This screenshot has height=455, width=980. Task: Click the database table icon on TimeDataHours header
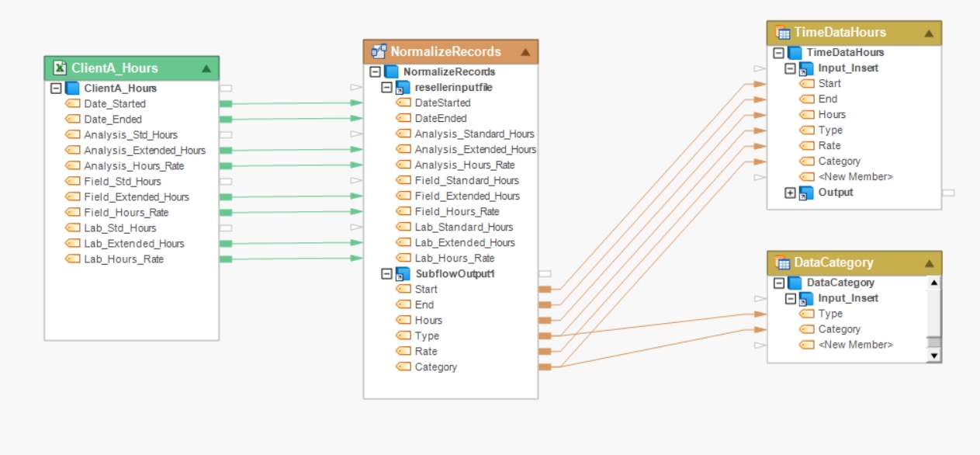[782, 33]
